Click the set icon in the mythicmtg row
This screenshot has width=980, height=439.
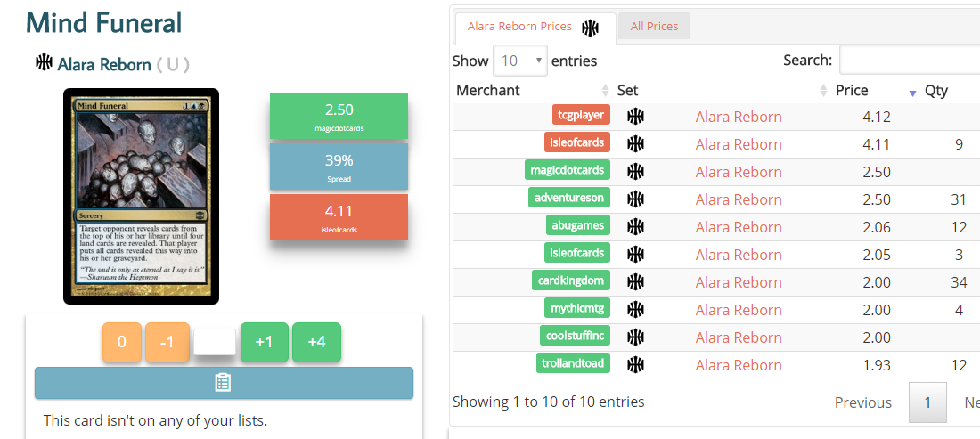coord(635,310)
